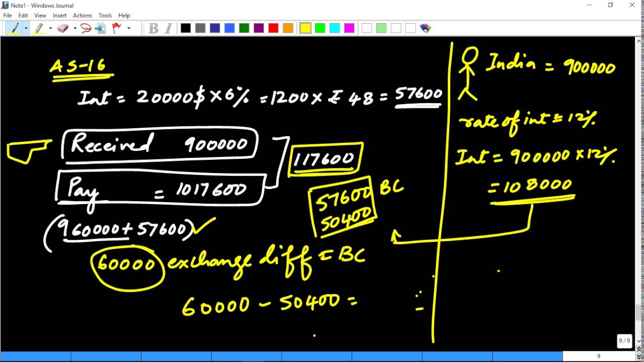Image resolution: width=644 pixels, height=362 pixels.
Task: Select the Eraser tool
Action: [63, 28]
